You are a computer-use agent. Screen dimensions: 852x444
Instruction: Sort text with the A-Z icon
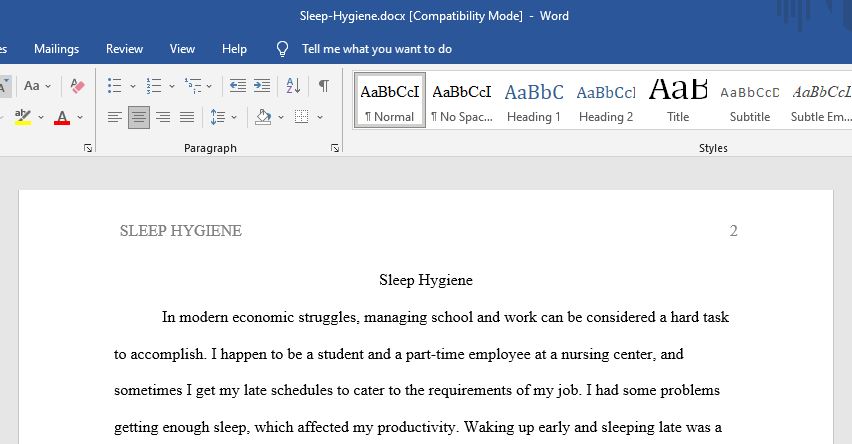coord(293,86)
